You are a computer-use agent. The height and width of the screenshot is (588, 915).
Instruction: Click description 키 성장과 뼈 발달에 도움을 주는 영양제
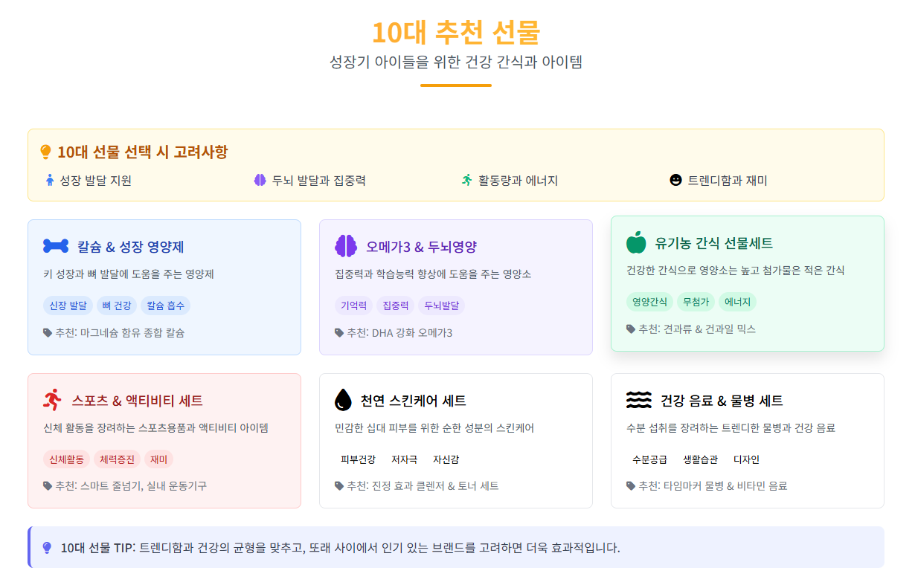pyautogui.click(x=129, y=274)
